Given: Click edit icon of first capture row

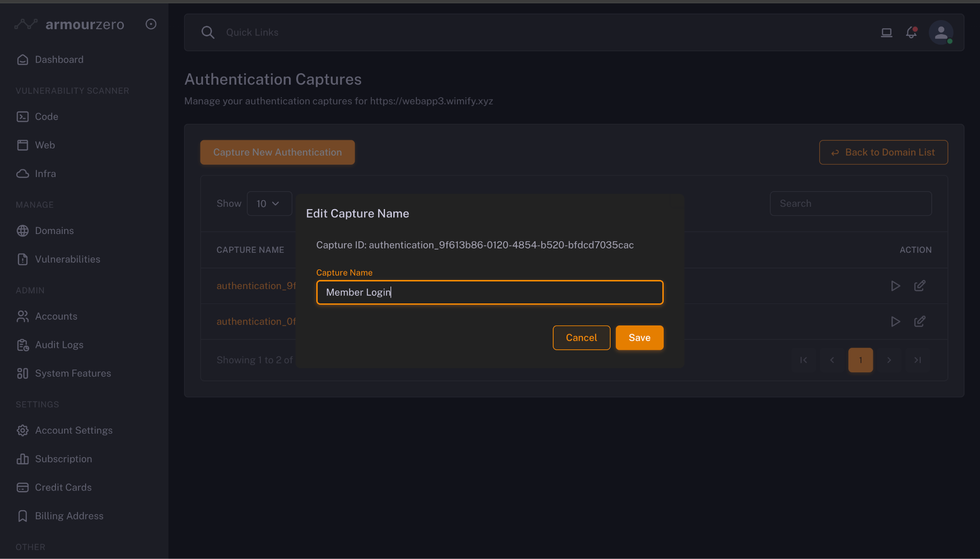Looking at the screenshot, I should [x=919, y=286].
